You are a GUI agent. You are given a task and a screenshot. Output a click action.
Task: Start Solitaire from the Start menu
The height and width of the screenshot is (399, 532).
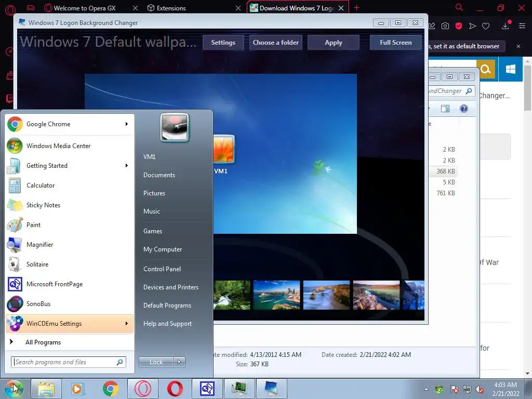coord(70,264)
